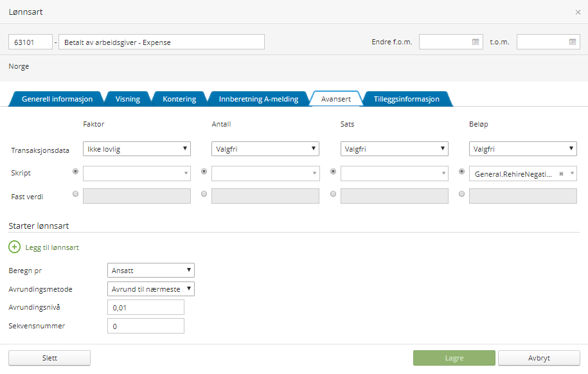Viewport: 588px width, 374px height.
Task: Select Fast verdi radio button under Antall
Action: [204, 194]
